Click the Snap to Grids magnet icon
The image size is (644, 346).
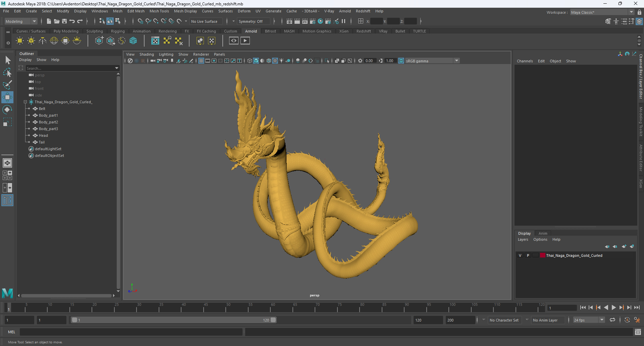pos(140,21)
